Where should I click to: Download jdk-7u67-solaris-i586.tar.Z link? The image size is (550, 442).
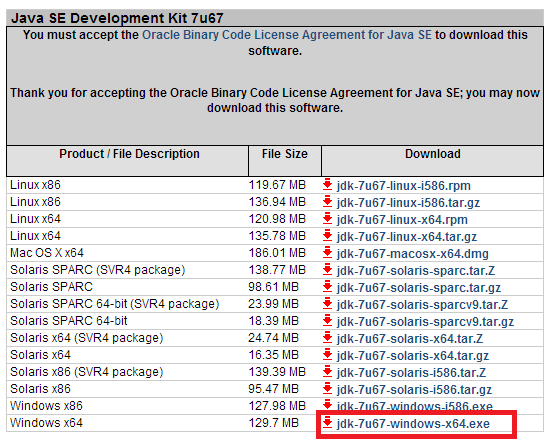411,373
